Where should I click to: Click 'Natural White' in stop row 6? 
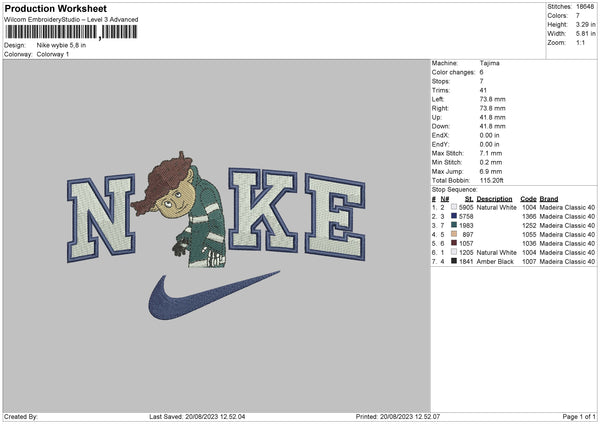click(497, 253)
